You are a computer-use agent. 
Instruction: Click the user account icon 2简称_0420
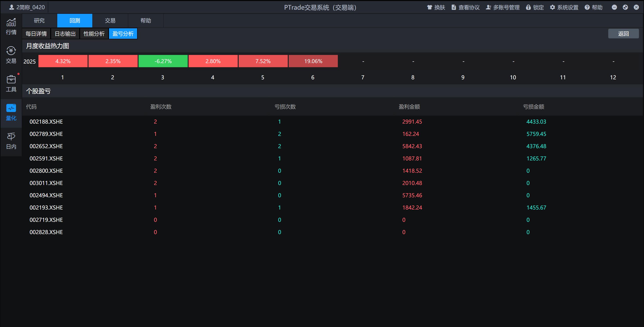click(x=11, y=7)
